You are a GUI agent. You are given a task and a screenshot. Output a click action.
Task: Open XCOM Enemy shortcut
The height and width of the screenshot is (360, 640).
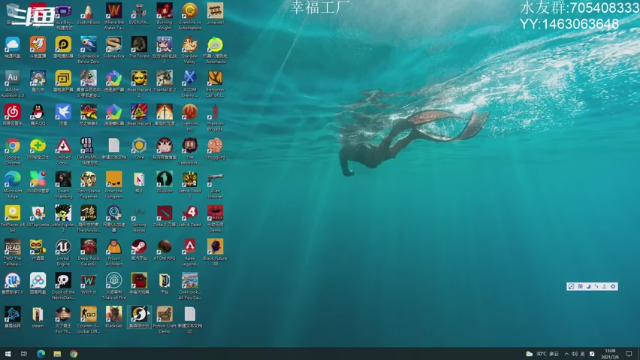point(190,84)
